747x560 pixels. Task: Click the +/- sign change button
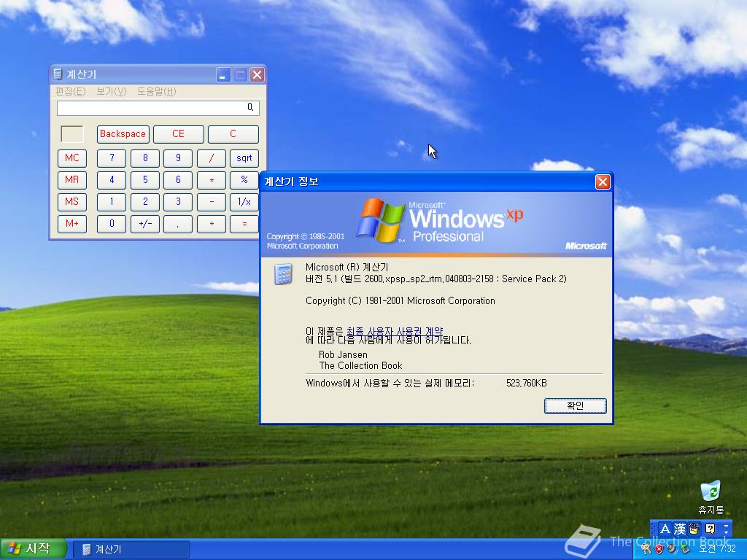(145, 224)
